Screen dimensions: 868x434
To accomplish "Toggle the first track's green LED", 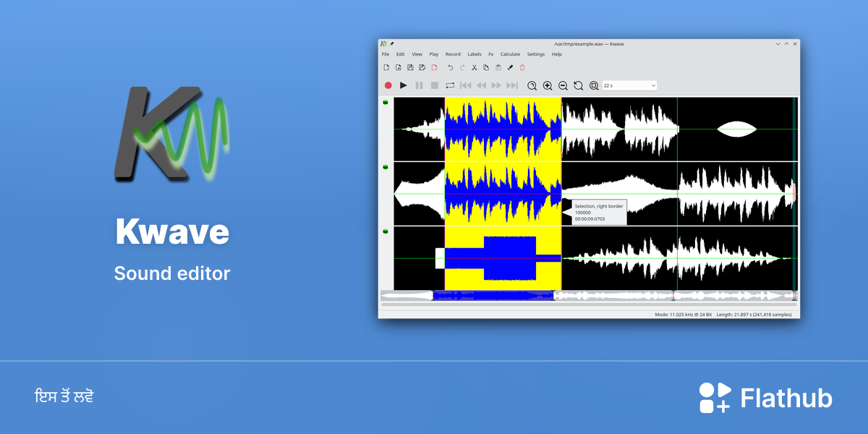I will 386,103.
